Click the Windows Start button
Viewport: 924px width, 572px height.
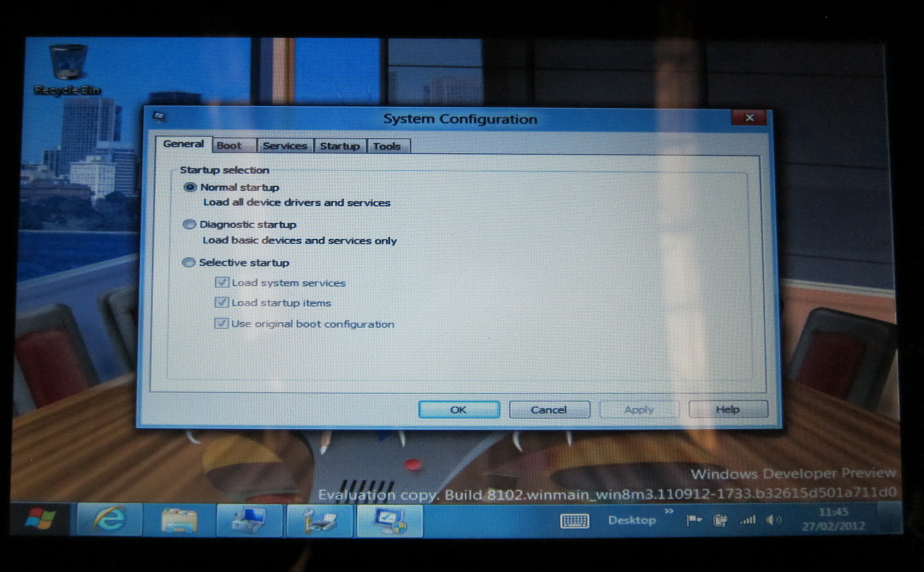(x=40, y=519)
